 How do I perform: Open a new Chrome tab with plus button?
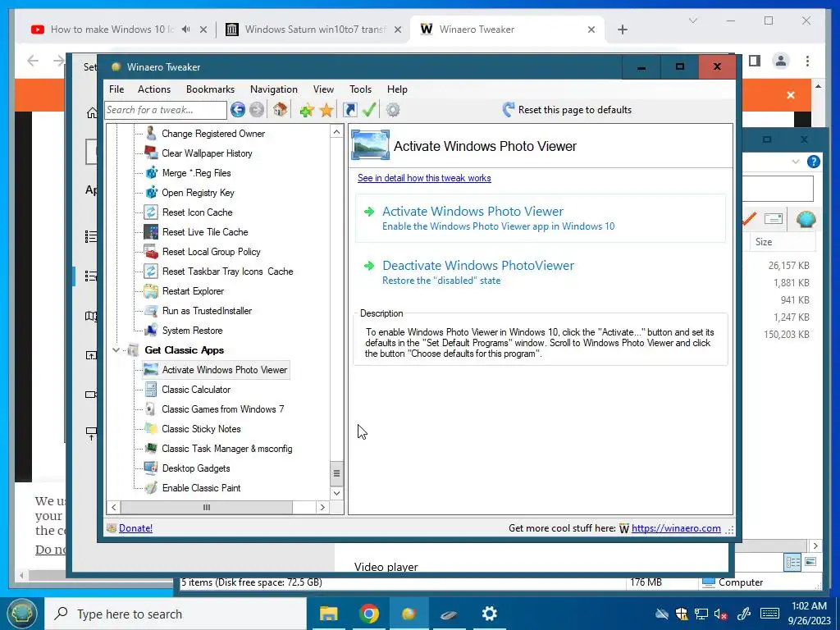(x=622, y=30)
